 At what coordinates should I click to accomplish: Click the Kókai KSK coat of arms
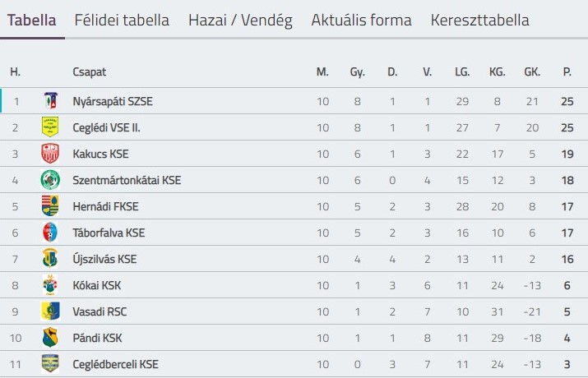click(x=50, y=285)
